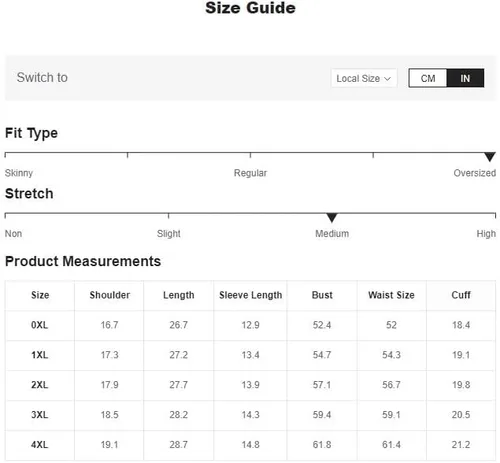Click the Sleeve Length column header
500x463 pixels.
pos(250,295)
